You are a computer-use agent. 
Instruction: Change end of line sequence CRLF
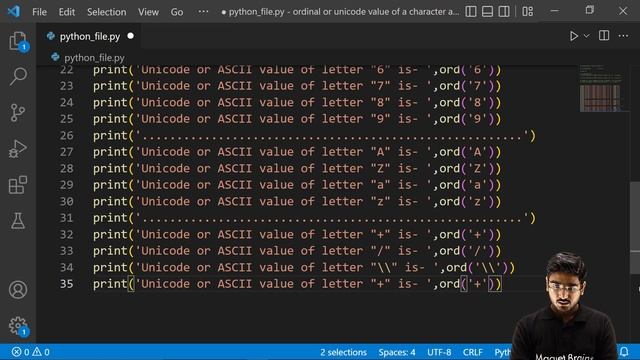point(473,352)
